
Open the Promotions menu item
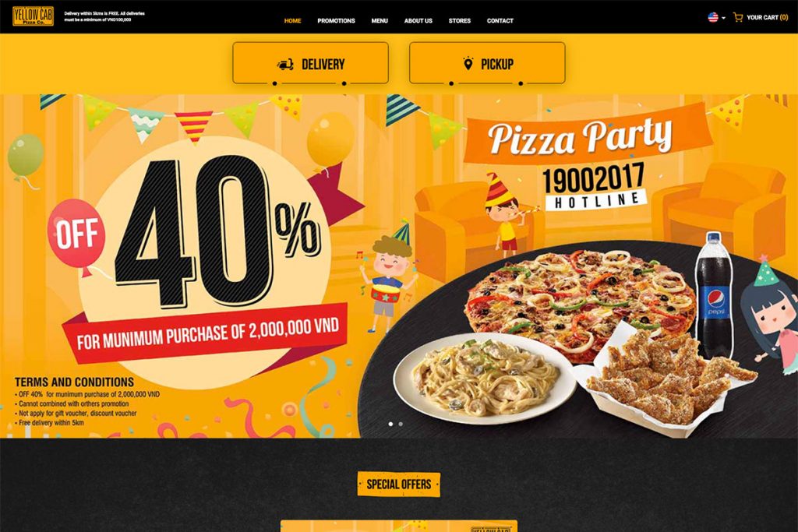coord(337,21)
